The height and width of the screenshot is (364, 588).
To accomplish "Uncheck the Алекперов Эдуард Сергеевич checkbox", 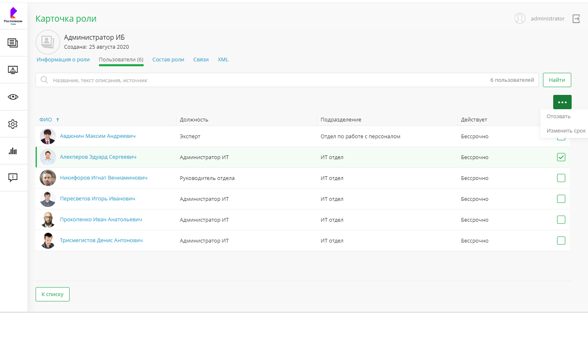I will point(561,157).
